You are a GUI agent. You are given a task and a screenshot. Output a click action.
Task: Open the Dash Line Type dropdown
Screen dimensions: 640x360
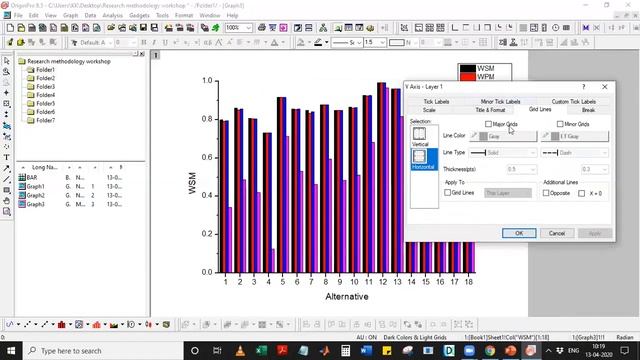(x=575, y=153)
